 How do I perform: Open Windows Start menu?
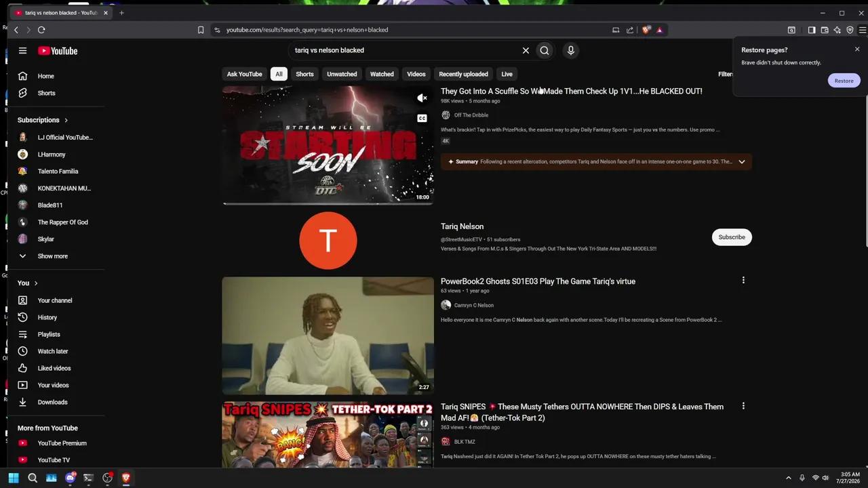(14, 478)
